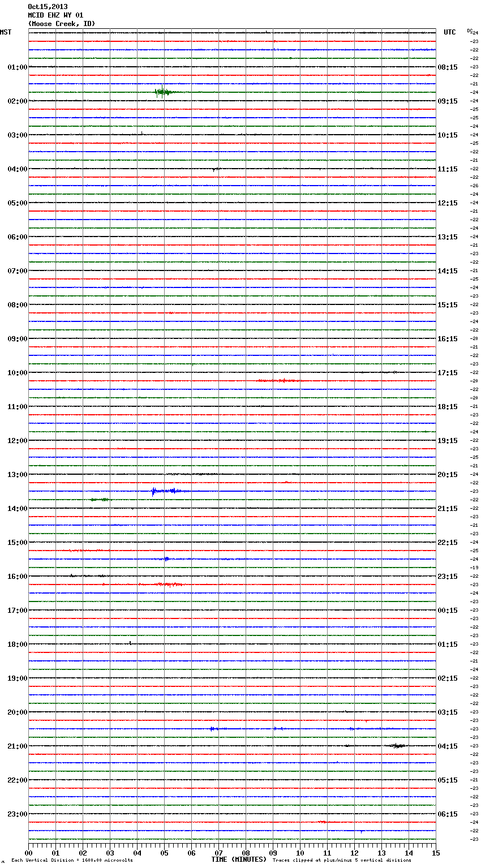This screenshot has height=868, width=481.
Task: Select the 07:00 MST row label
Action: tap(18, 271)
